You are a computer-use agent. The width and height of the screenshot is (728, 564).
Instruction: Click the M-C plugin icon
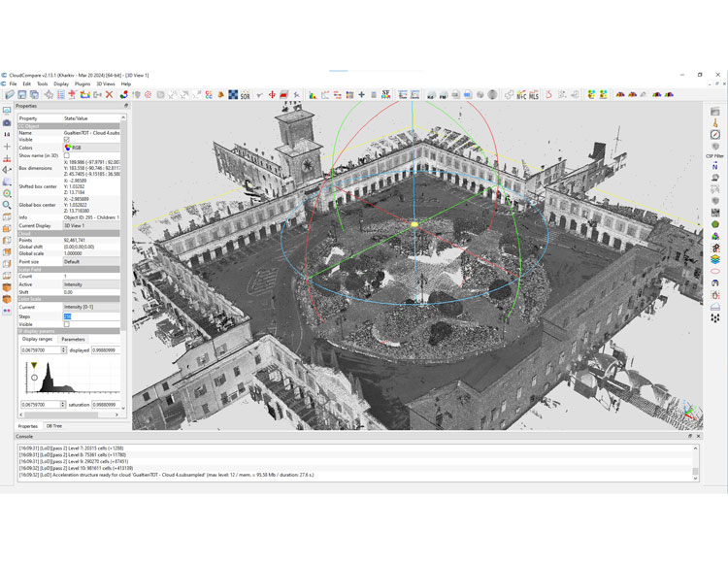[x=521, y=95]
